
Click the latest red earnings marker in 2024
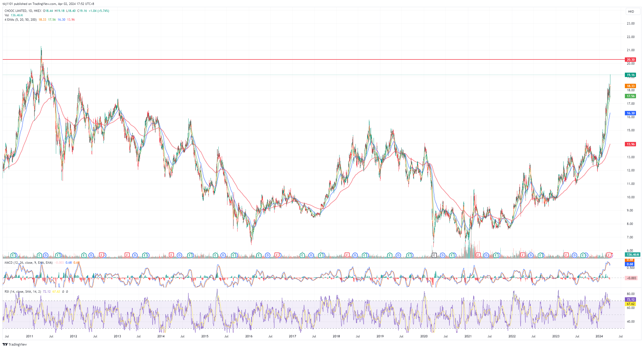609,255
